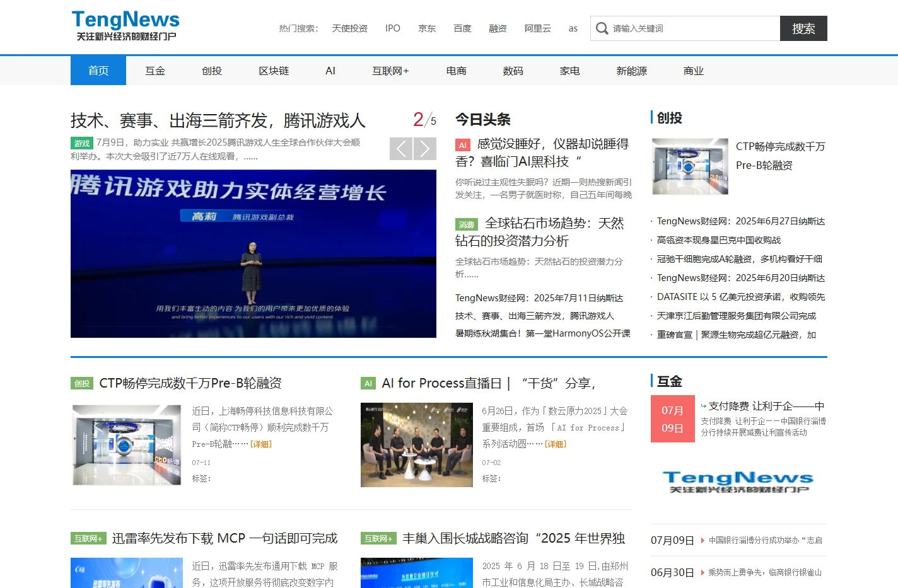Click the CTP畅停 article thumbnail
Viewport: 898px width, 588px height.
(x=127, y=445)
